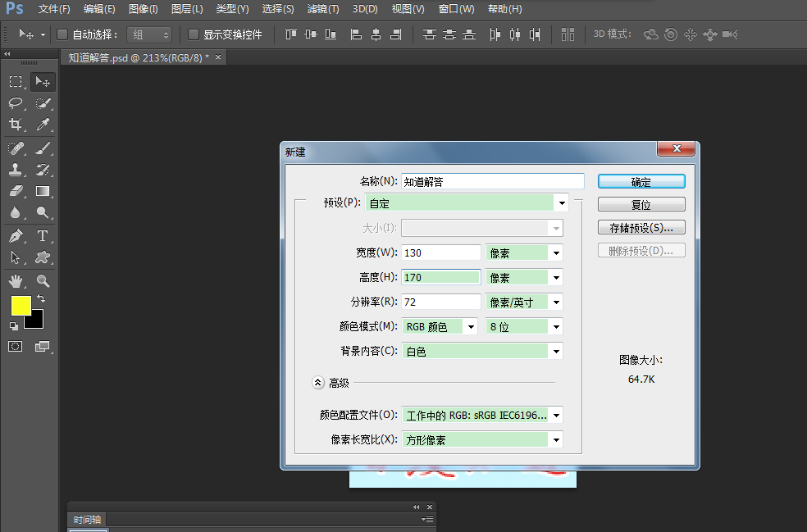Select the History Brush tool
This screenshot has height=532, width=807.
click(43, 170)
